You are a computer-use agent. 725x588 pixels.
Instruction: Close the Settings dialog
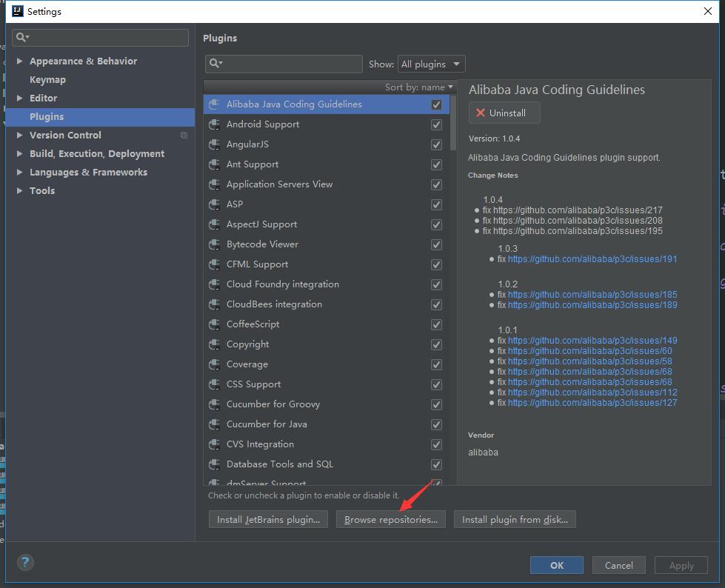coord(707,11)
